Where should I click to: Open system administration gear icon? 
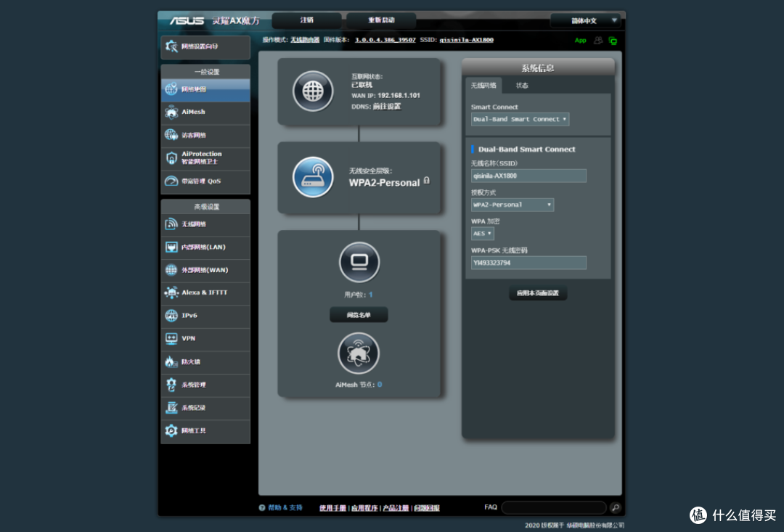click(x=171, y=385)
